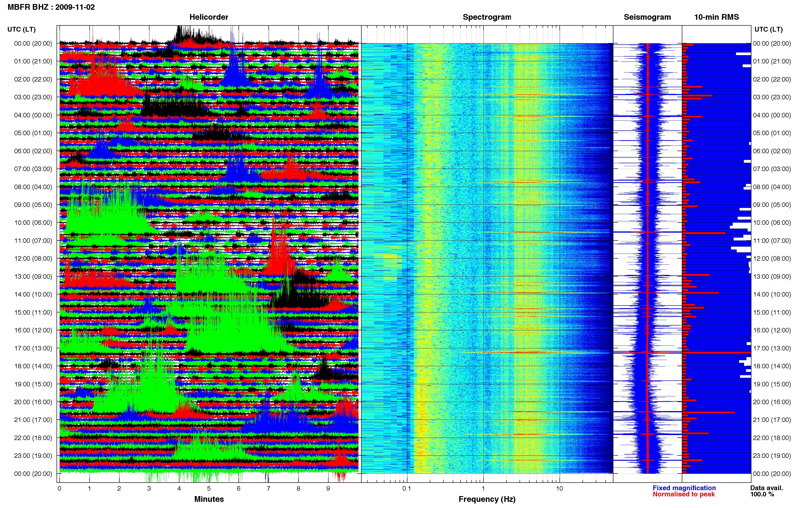Click left time label 19:00 (15:00)
The width and height of the screenshot is (812, 508).
[x=33, y=384]
